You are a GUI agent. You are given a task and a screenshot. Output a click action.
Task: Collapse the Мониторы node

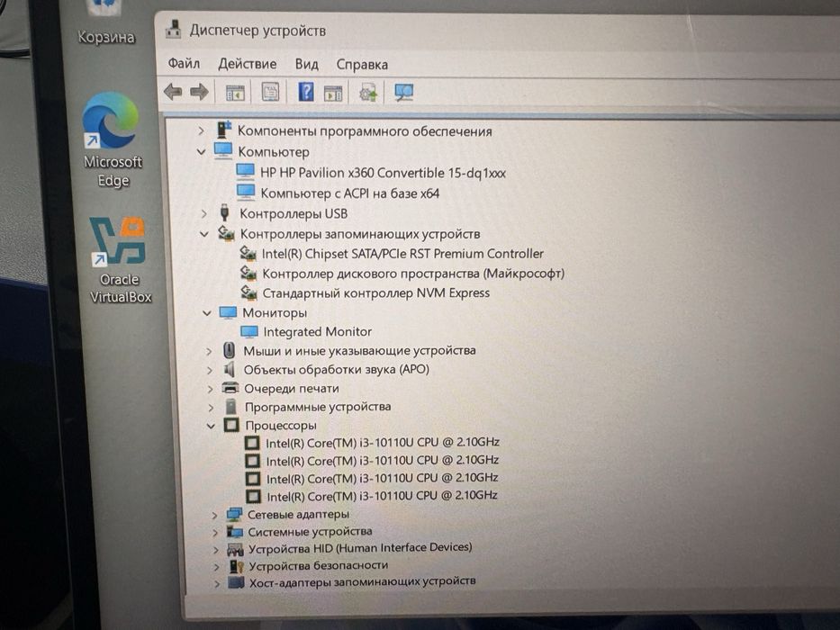207,313
